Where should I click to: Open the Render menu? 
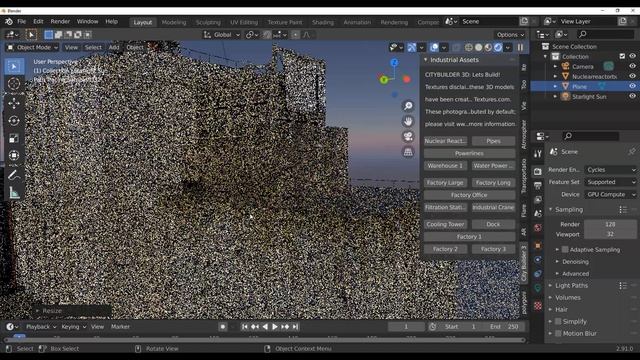coord(60,22)
